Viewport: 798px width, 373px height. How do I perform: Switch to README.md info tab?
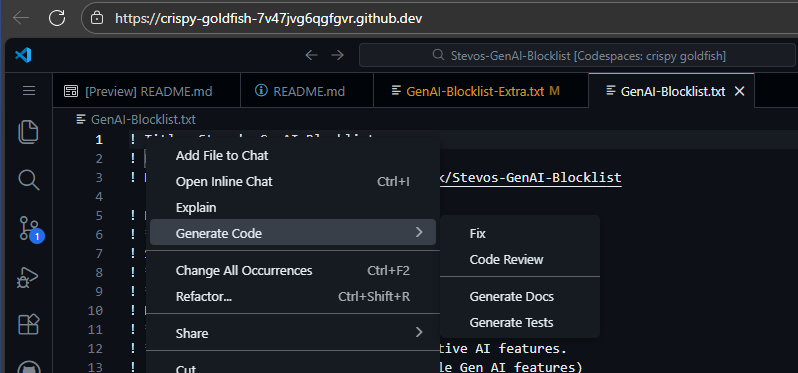(x=307, y=91)
